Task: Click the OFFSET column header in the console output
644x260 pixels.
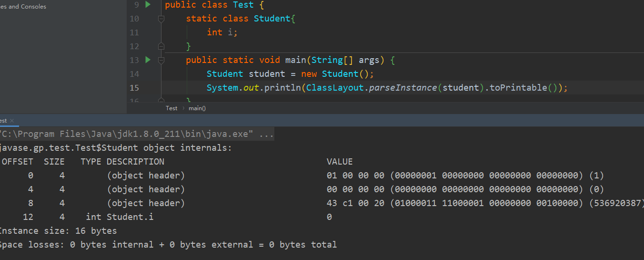Action: 18,162
